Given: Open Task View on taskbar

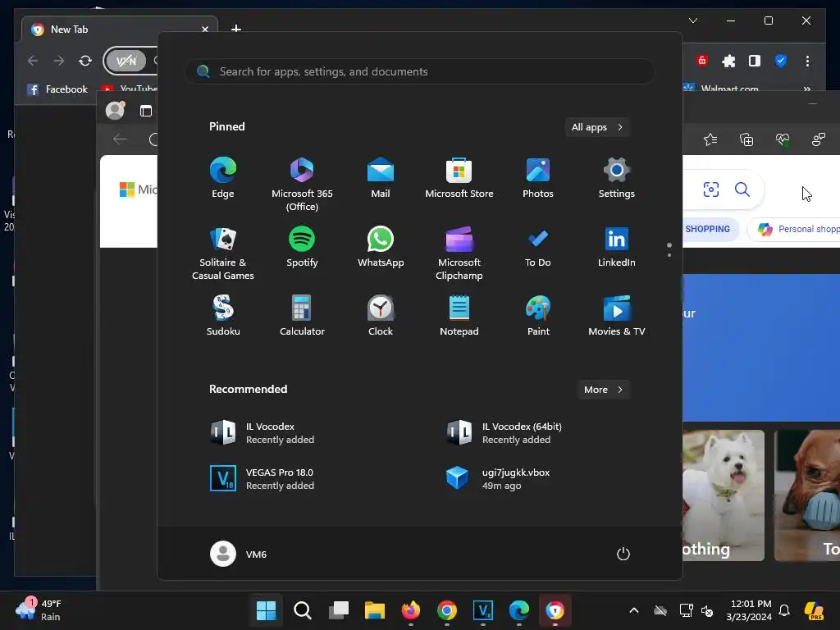Looking at the screenshot, I should click(x=339, y=610).
